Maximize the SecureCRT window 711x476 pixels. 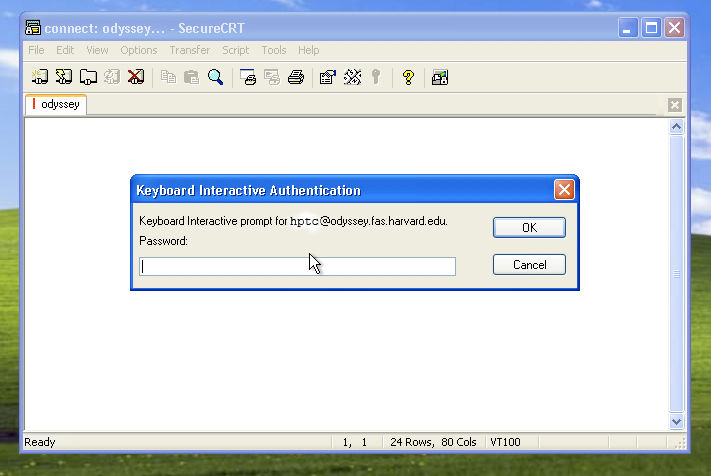(x=651, y=28)
